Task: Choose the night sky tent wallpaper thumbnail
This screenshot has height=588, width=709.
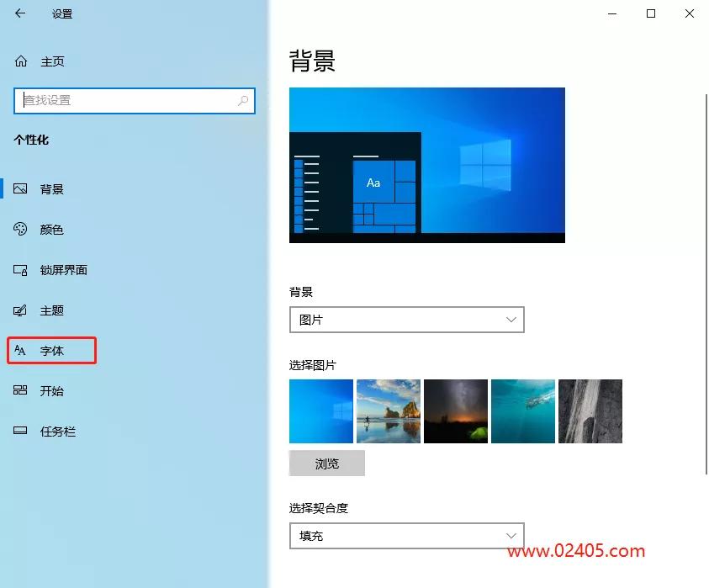Action: coord(456,411)
